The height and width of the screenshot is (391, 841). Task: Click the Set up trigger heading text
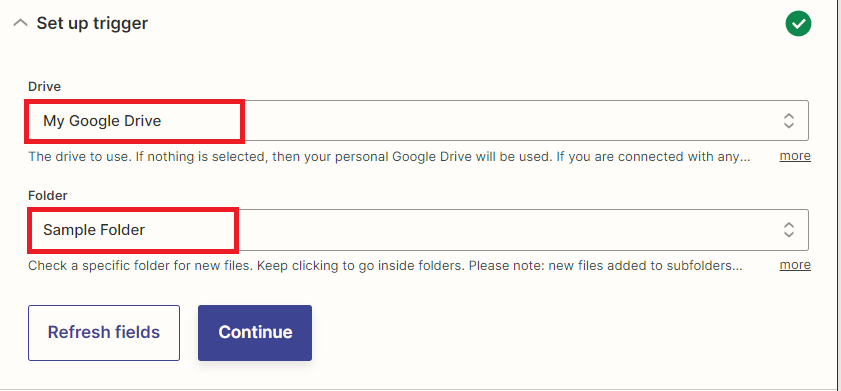pos(92,23)
